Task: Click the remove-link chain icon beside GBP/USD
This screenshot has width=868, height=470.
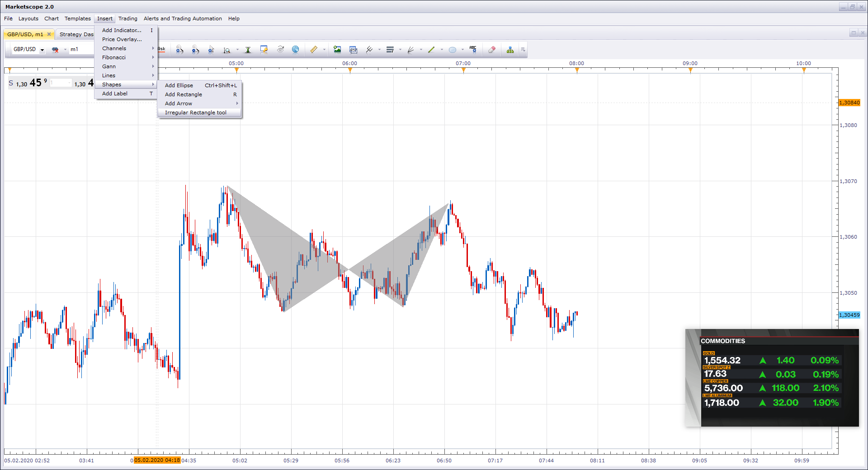Action: point(55,50)
